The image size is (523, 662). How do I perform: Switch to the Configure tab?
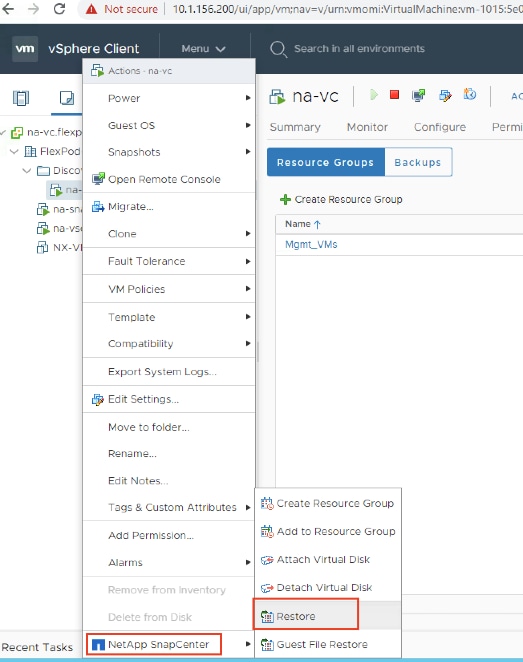440,127
